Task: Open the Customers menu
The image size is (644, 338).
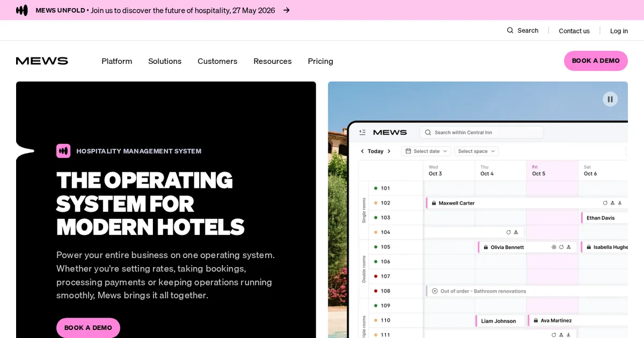Action: coord(217,61)
